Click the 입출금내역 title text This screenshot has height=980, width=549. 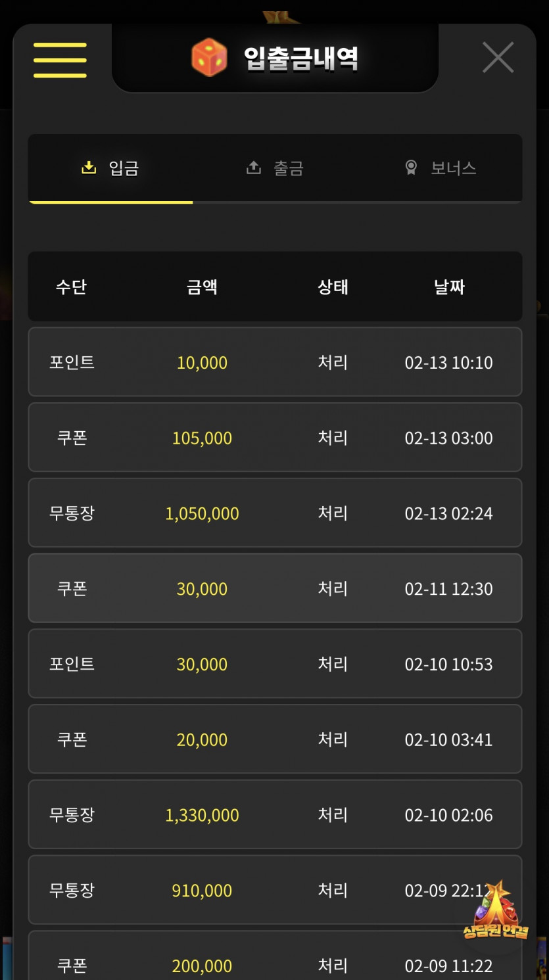301,58
